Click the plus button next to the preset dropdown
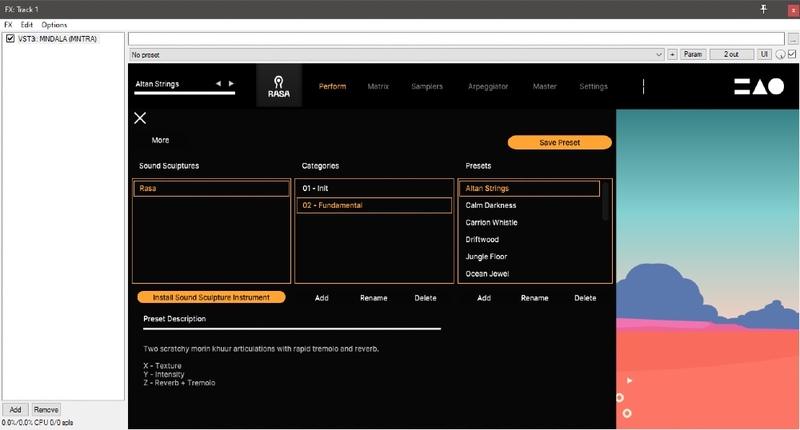The width and height of the screenshot is (800, 430). [672, 54]
